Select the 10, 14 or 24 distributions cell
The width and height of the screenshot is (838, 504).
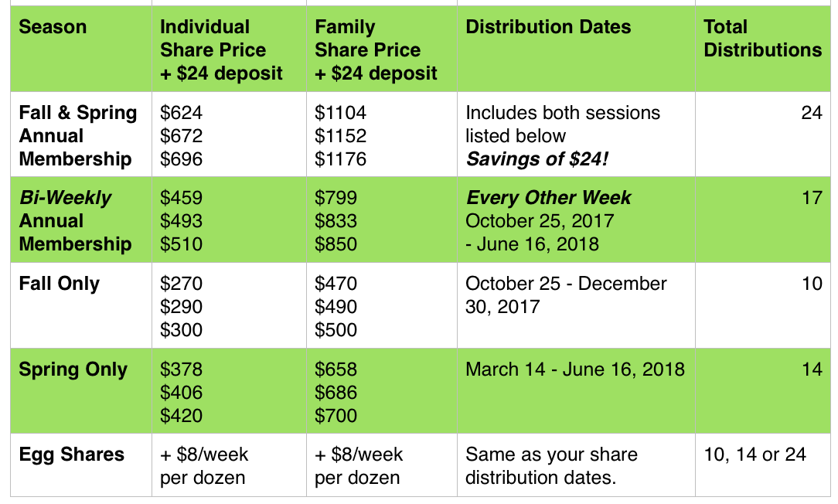click(x=763, y=465)
